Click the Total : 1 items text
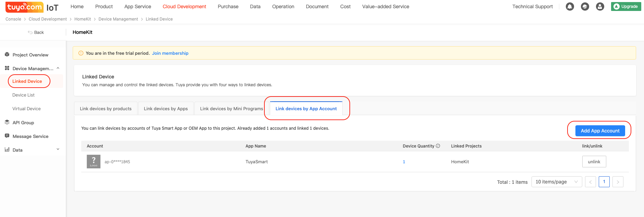This screenshot has height=217, width=644. pyautogui.click(x=512, y=182)
